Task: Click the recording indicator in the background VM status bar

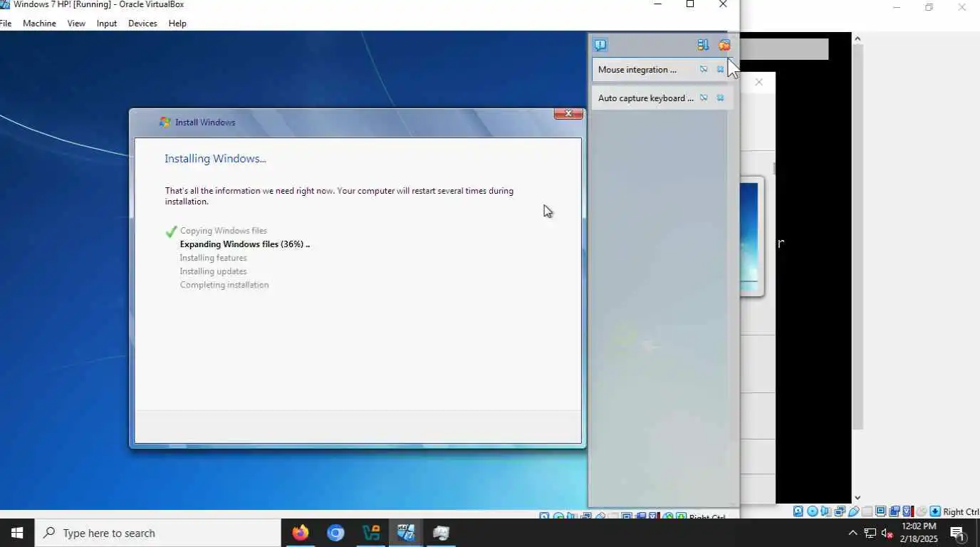Action: pyautogui.click(x=894, y=511)
